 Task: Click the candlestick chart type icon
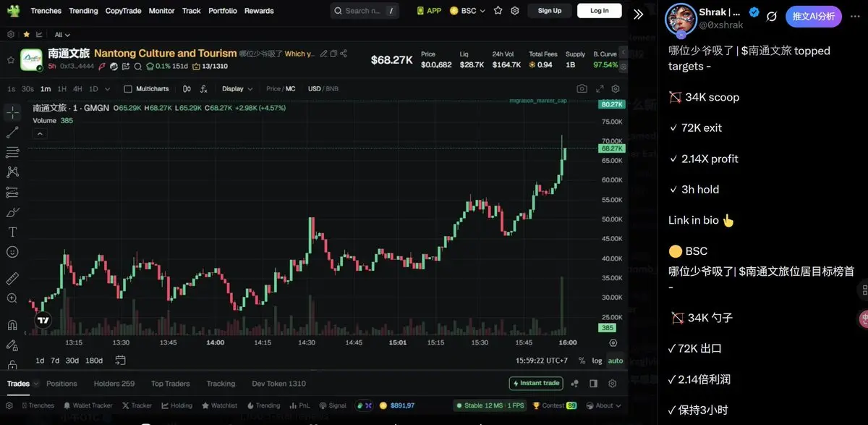click(x=187, y=88)
